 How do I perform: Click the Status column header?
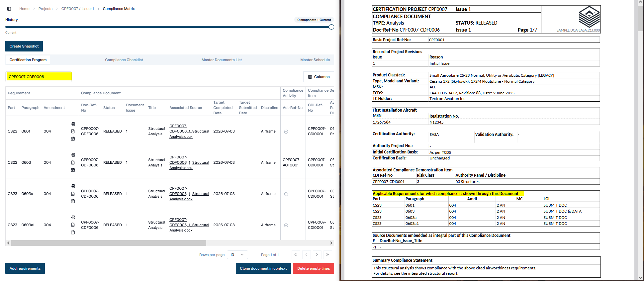(109, 108)
